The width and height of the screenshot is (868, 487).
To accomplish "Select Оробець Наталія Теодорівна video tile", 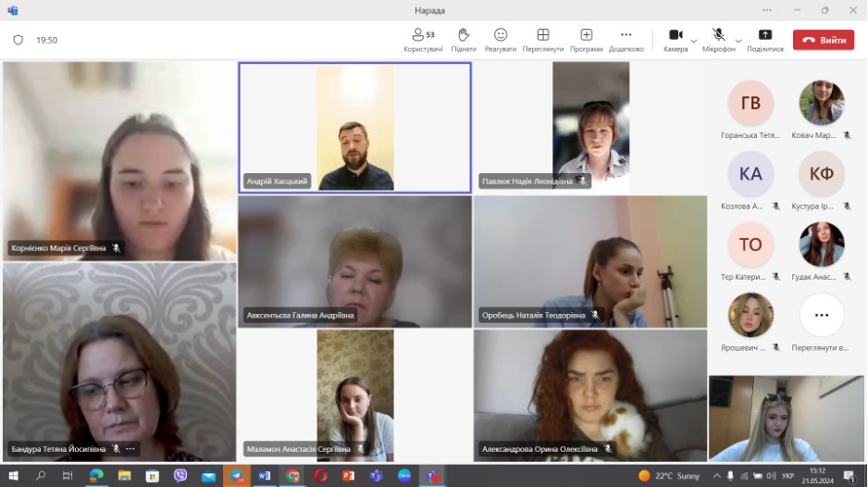I will (x=590, y=261).
